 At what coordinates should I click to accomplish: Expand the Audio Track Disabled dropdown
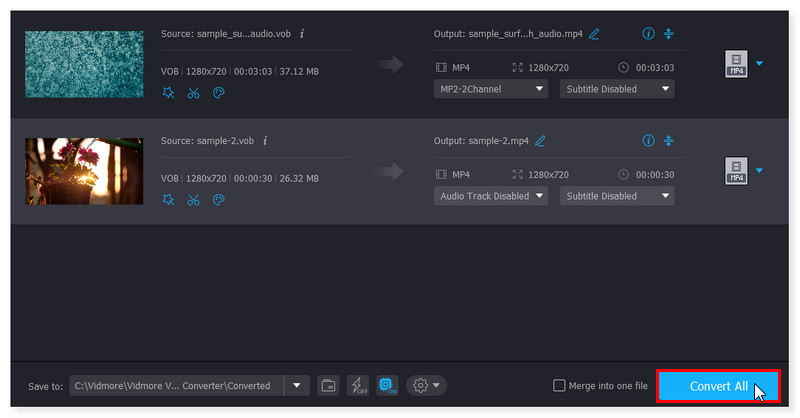[491, 196]
